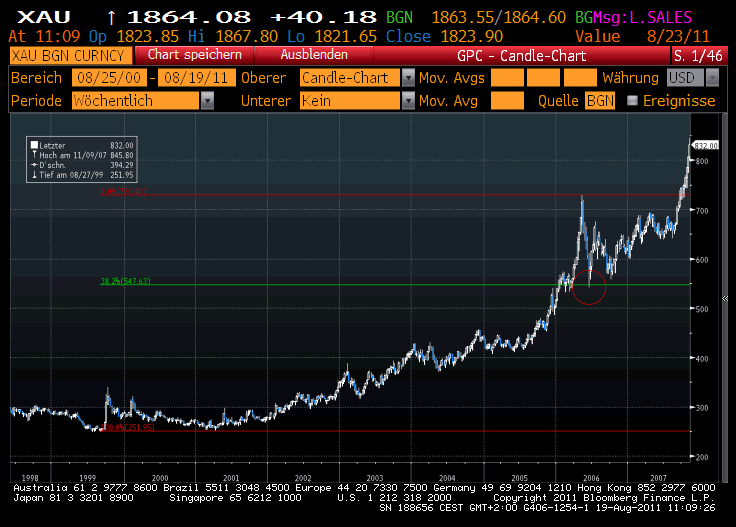Open the Wöchentlich period dropdown
Image resolution: width=736 pixels, height=527 pixels.
207,100
